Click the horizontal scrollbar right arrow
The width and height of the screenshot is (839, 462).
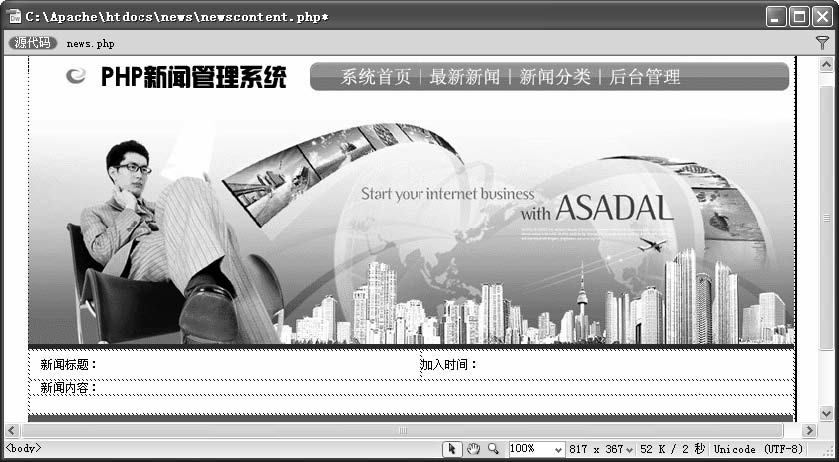pos(809,430)
